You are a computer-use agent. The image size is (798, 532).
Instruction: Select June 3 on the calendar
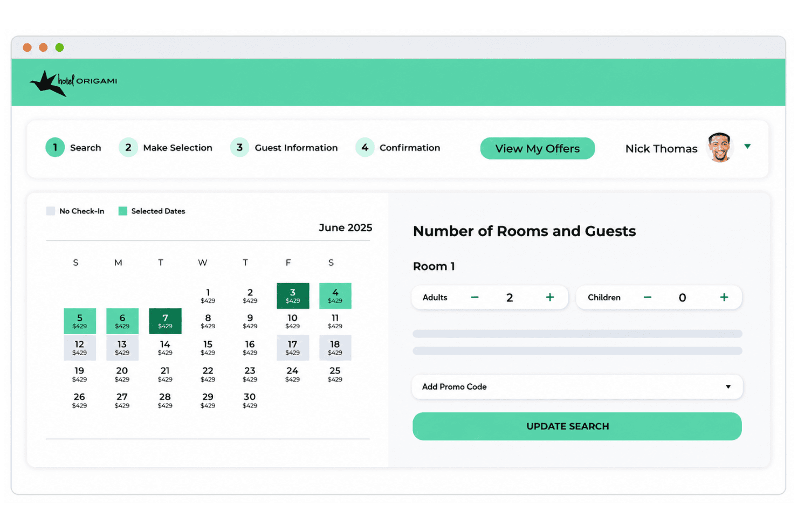tap(293, 296)
